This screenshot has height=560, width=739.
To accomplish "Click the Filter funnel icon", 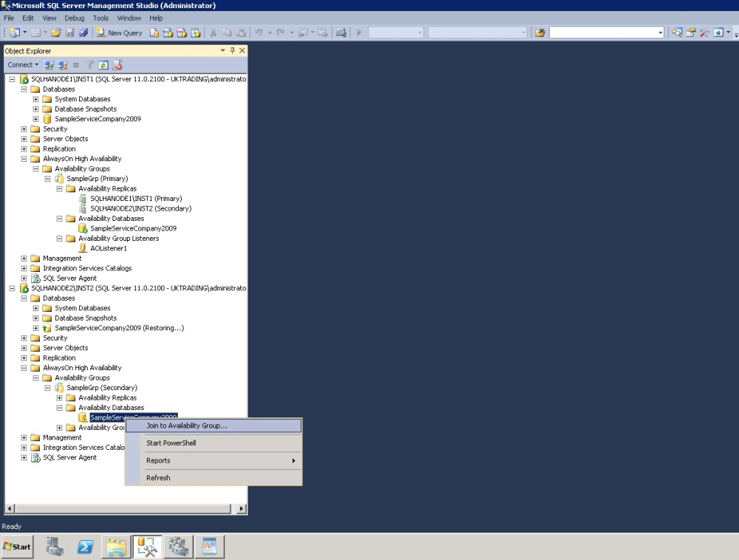I will click(89, 65).
